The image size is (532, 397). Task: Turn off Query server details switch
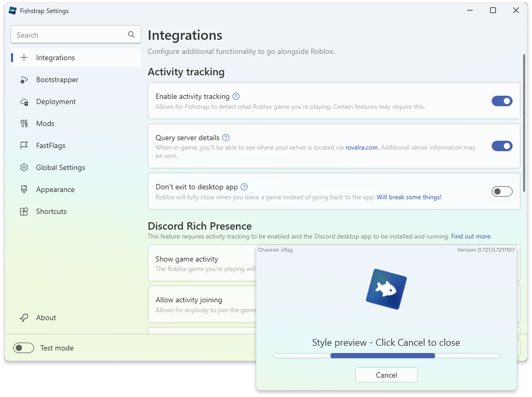[x=502, y=146]
